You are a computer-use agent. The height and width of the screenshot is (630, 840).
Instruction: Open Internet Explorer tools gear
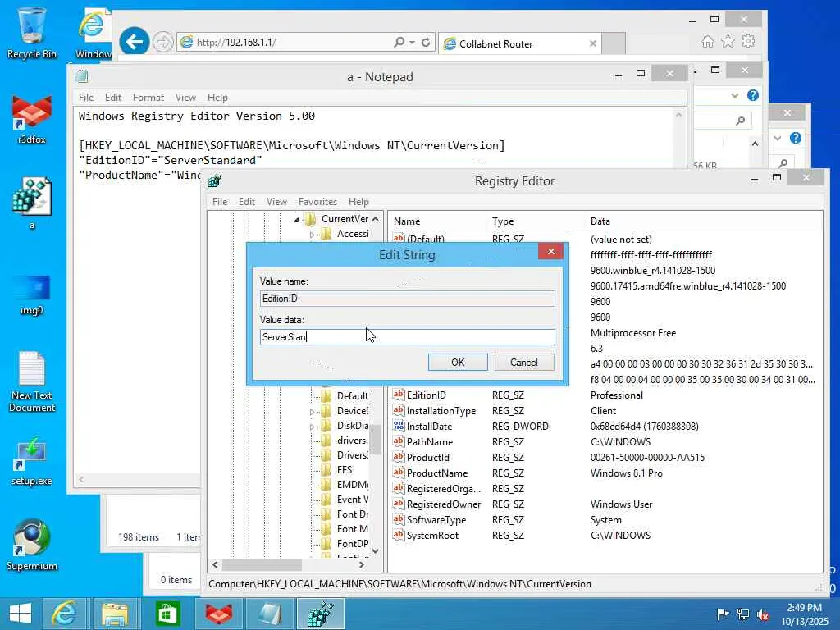tap(748, 41)
